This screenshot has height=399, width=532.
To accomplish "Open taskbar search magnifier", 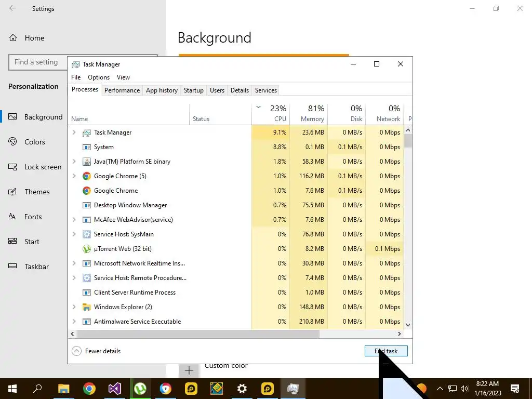I will coord(37,389).
